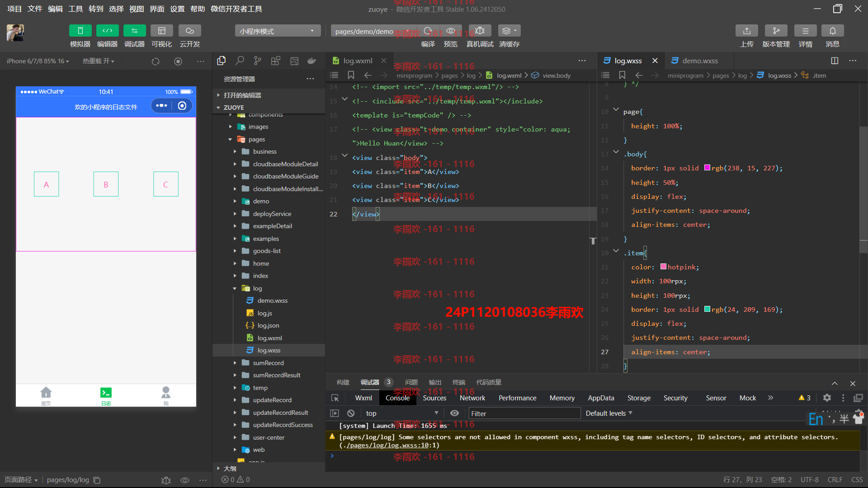Open the visualization tool icon
The image size is (868, 488).
[161, 31]
